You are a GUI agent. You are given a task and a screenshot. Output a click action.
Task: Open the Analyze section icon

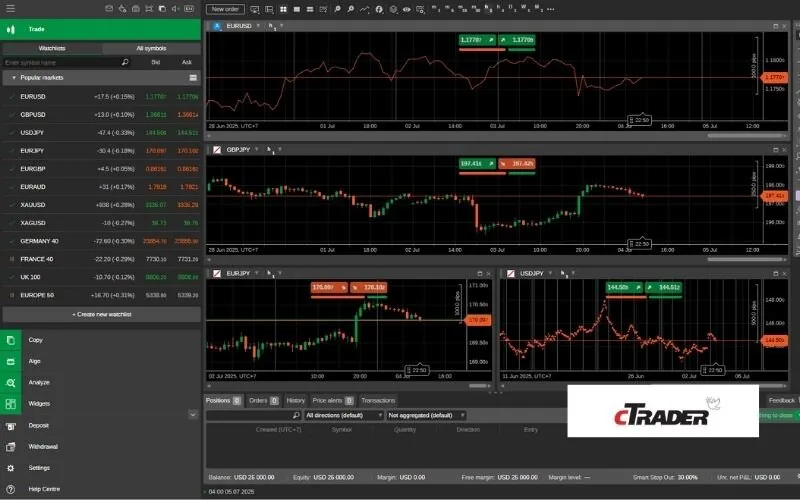coord(10,383)
